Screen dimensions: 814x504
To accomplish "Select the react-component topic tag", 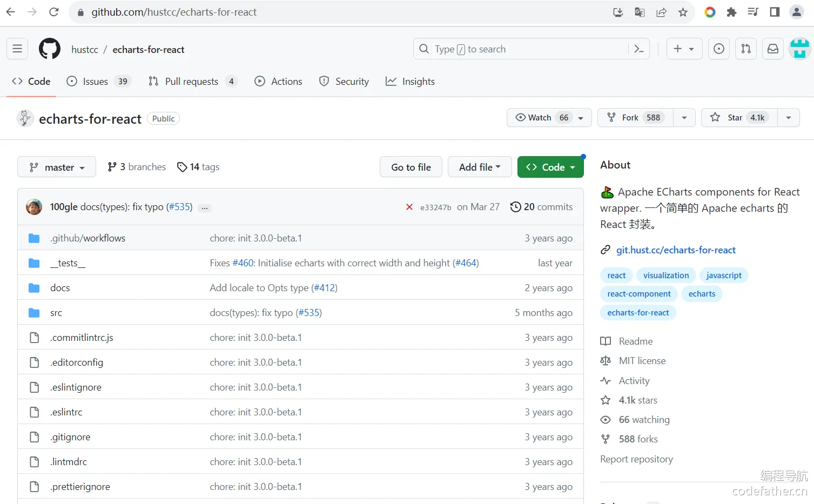I will 639,294.
